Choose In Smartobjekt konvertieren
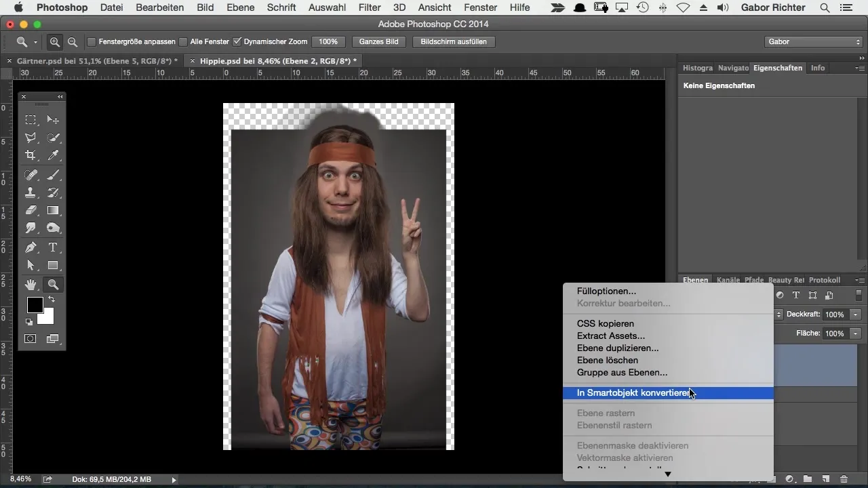 coord(668,393)
